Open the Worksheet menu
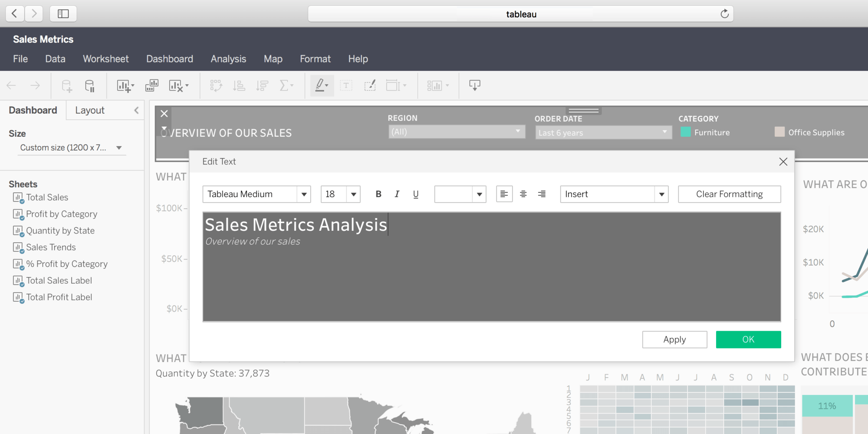Image resolution: width=868 pixels, height=434 pixels. [106, 59]
